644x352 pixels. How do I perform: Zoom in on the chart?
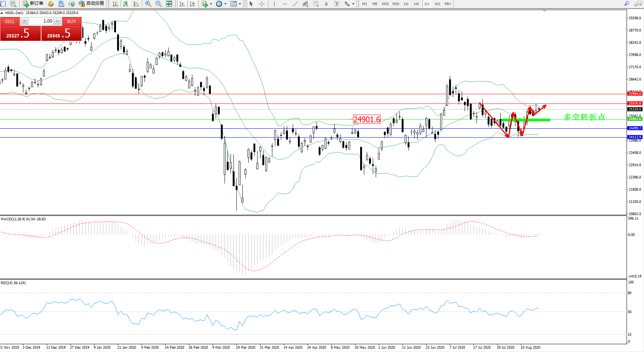[148, 4]
